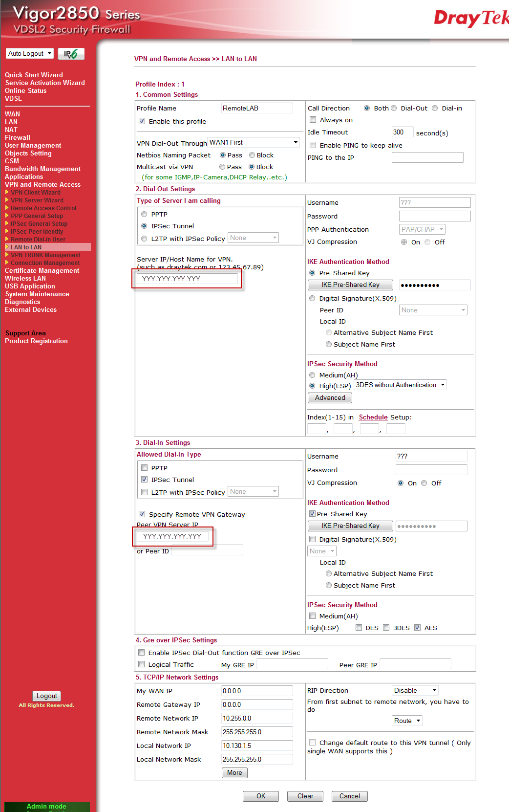
Task: Check PPTP in Allowed Dial-In Type
Action: click(145, 468)
